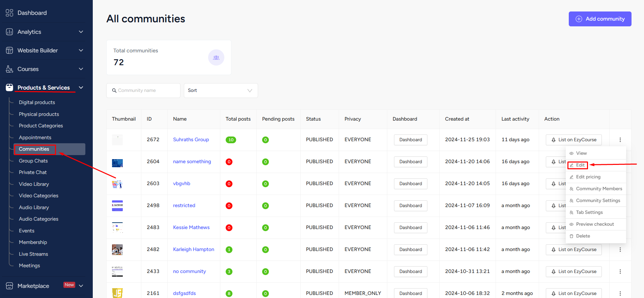
Task: Click List on EzyCourse for no community
Action: tap(573, 272)
